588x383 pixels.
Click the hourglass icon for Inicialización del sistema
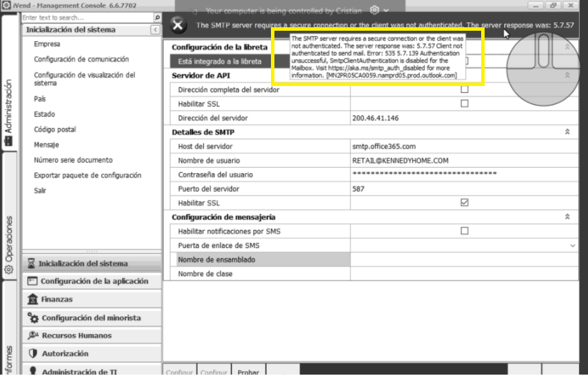(x=31, y=263)
